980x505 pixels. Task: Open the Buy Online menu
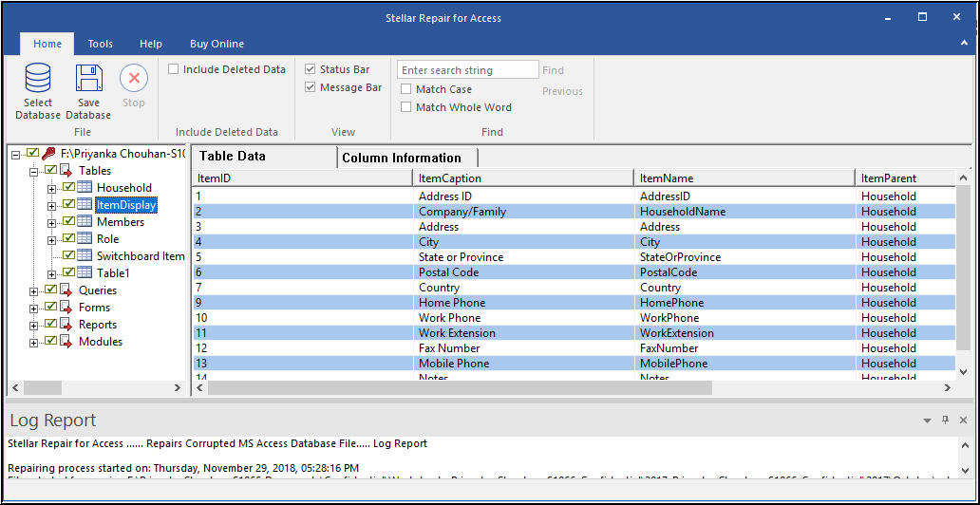[217, 44]
